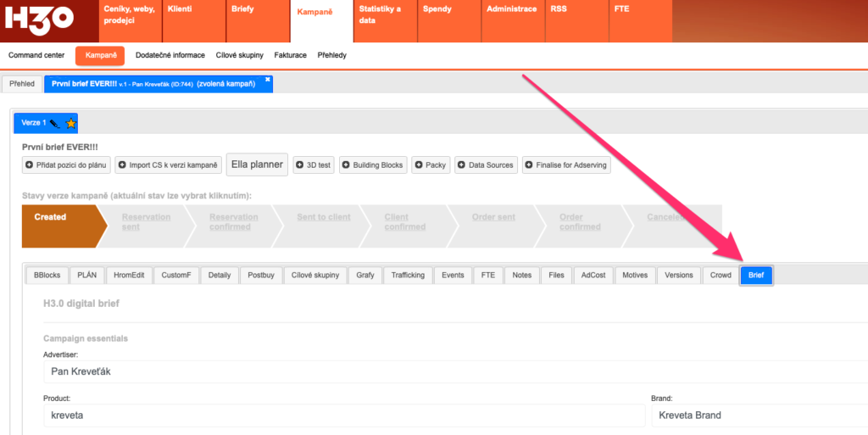Open the Ella planner
Viewport: 868px width, 435px height.
[257, 164]
